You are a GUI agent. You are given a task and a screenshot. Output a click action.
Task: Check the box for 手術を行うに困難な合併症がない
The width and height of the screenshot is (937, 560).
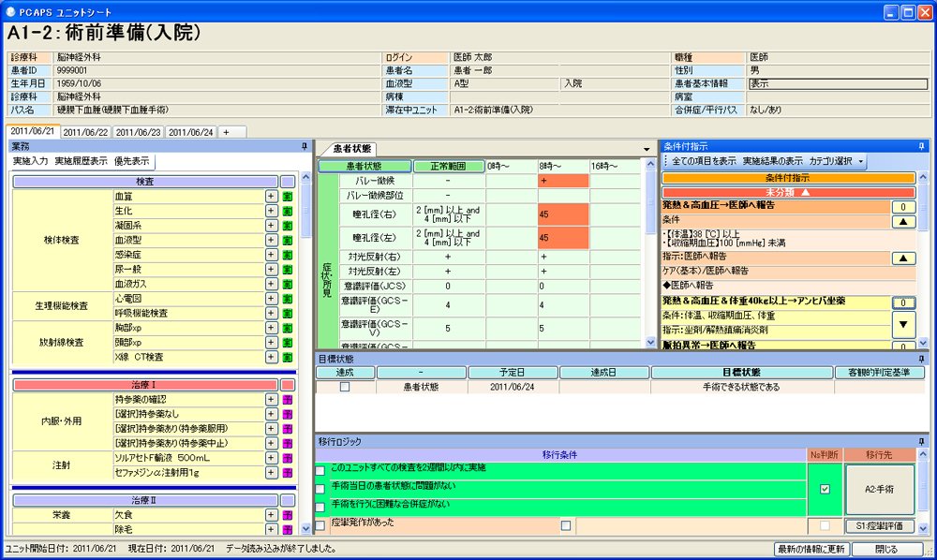[320, 508]
